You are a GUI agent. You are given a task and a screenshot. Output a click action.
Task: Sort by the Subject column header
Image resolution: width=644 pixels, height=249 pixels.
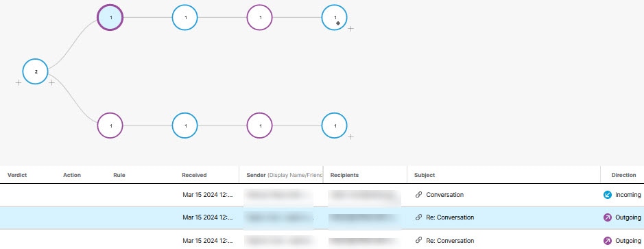425,175
